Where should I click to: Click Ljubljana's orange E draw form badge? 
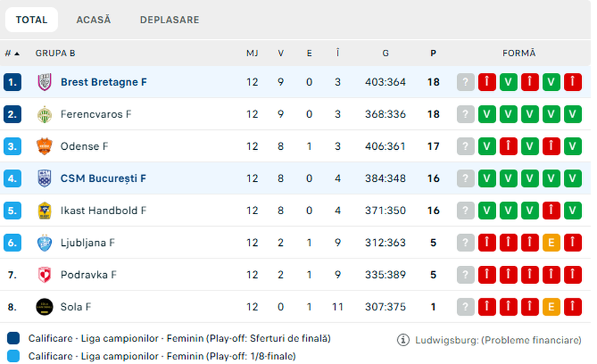551,243
